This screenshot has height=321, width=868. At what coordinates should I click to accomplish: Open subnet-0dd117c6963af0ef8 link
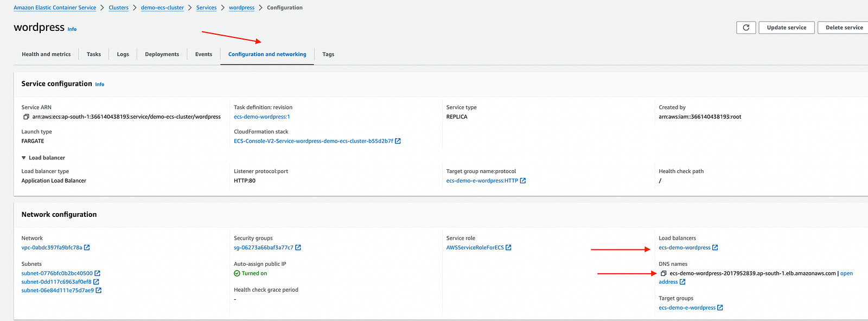tap(56, 282)
